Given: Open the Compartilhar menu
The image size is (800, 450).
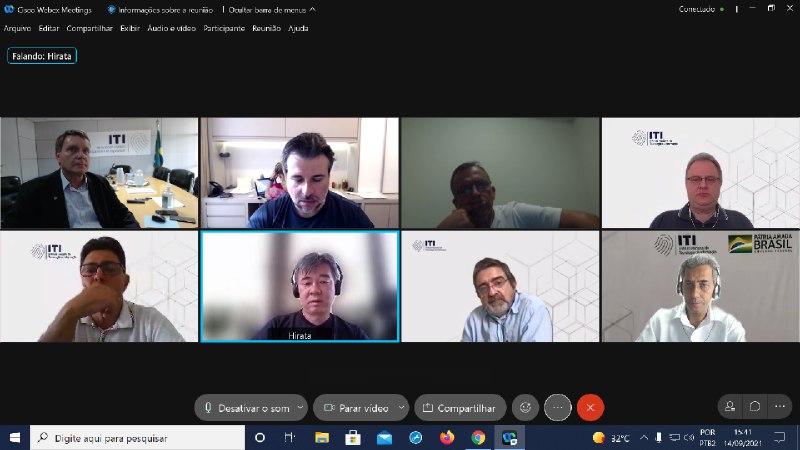Looking at the screenshot, I should tap(89, 29).
